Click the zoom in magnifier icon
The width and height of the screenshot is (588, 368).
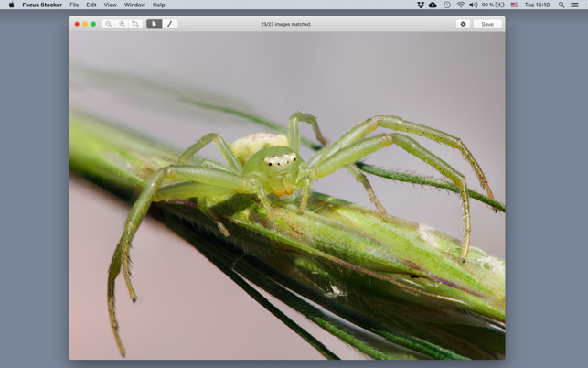coord(122,25)
